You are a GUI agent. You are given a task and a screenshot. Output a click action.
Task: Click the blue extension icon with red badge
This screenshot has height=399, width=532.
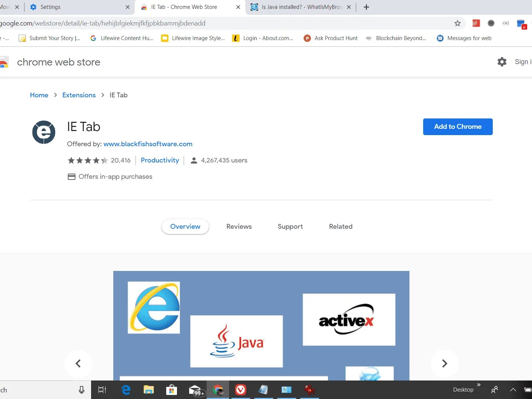[x=521, y=24]
